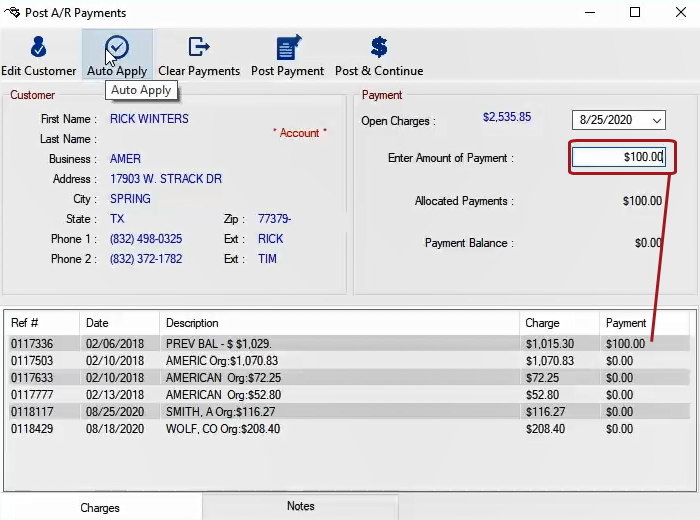The width and height of the screenshot is (700, 520).
Task: Click the city value SPRING
Action: [x=130, y=199]
